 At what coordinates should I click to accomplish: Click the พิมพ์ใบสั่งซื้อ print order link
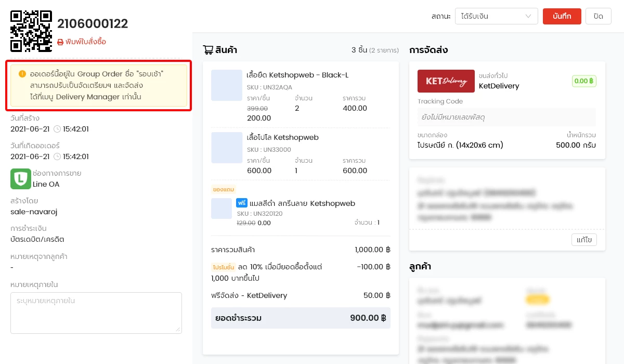[86, 42]
